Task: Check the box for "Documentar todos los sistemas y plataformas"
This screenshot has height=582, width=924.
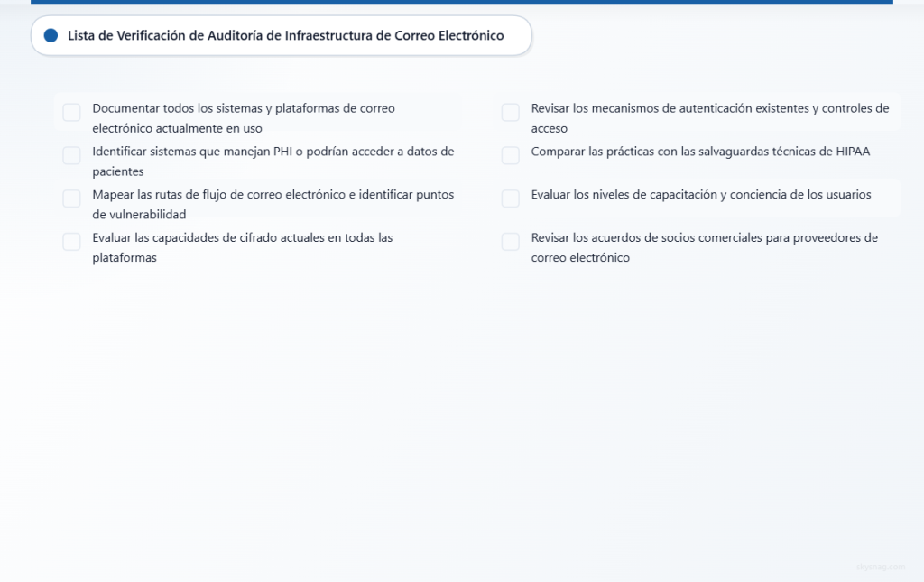Action: pos(71,112)
